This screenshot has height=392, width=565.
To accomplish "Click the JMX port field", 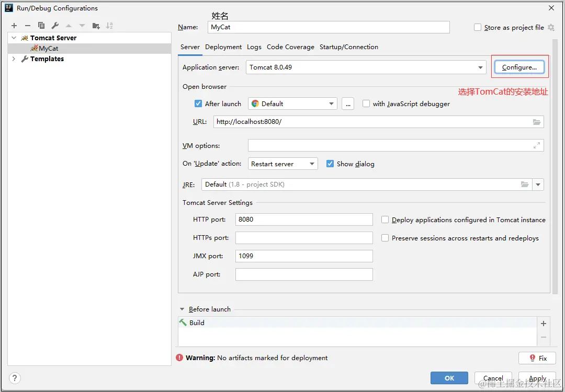I will (x=304, y=256).
